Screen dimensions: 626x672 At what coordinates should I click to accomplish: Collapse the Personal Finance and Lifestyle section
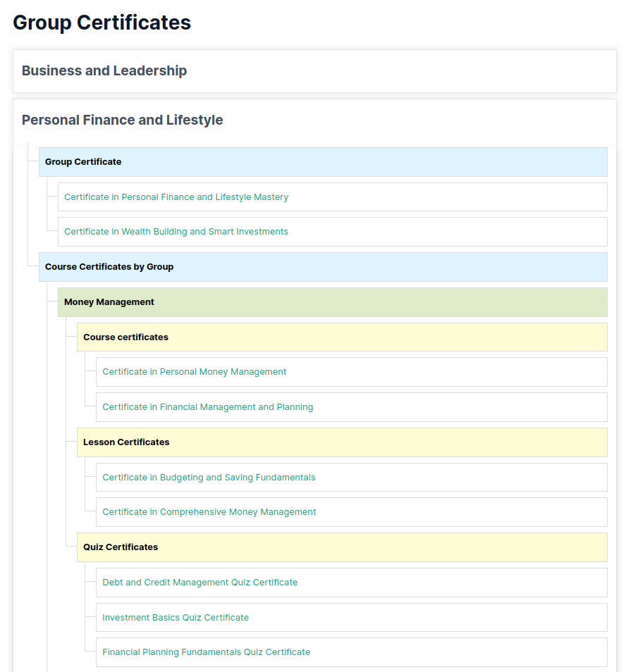point(314,120)
